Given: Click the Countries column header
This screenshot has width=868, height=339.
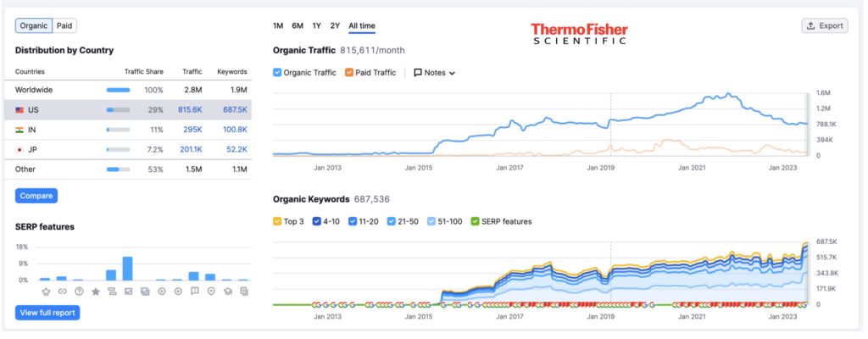Looking at the screenshot, I should tap(30, 72).
